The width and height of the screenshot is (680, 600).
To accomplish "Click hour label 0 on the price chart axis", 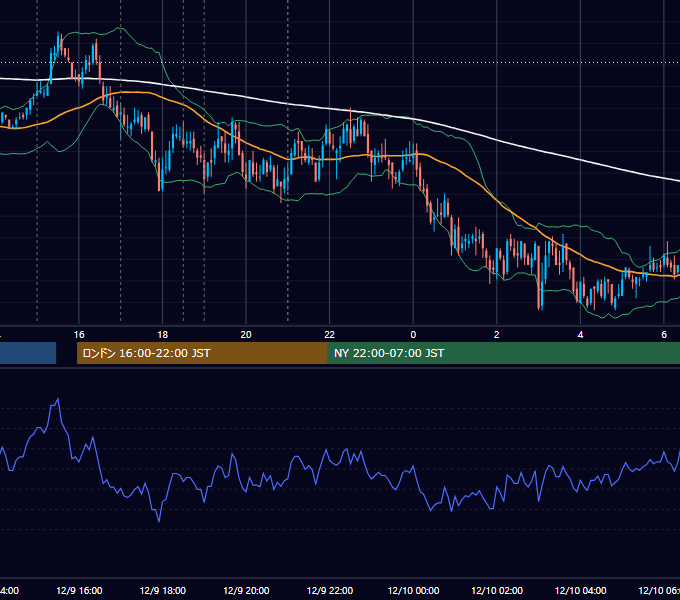I will click(413, 335).
